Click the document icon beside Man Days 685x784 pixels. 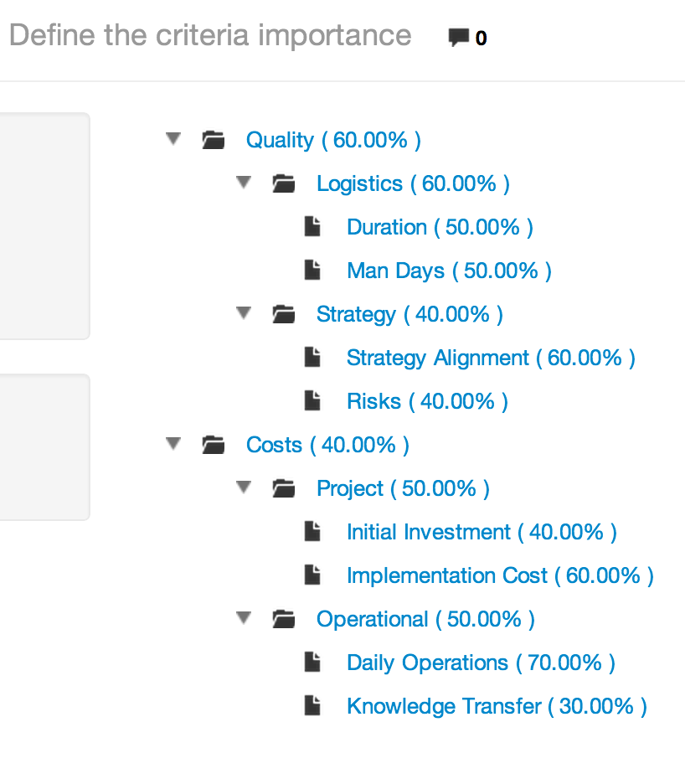tap(312, 270)
